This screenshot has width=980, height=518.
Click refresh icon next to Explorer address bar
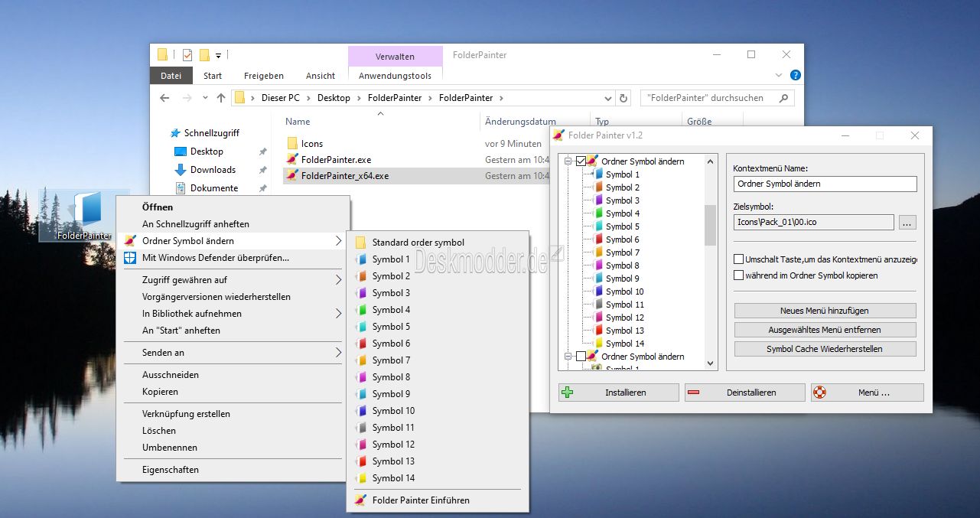pyautogui.click(x=623, y=98)
